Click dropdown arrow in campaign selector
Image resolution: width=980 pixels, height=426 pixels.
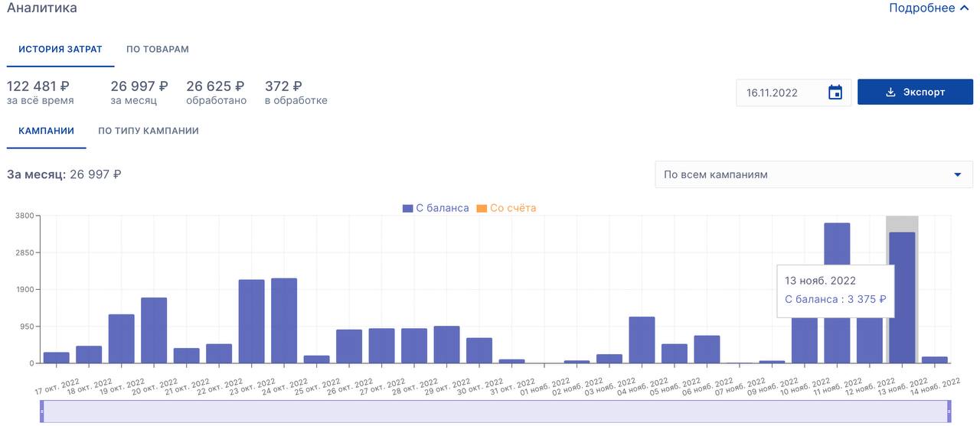(957, 174)
